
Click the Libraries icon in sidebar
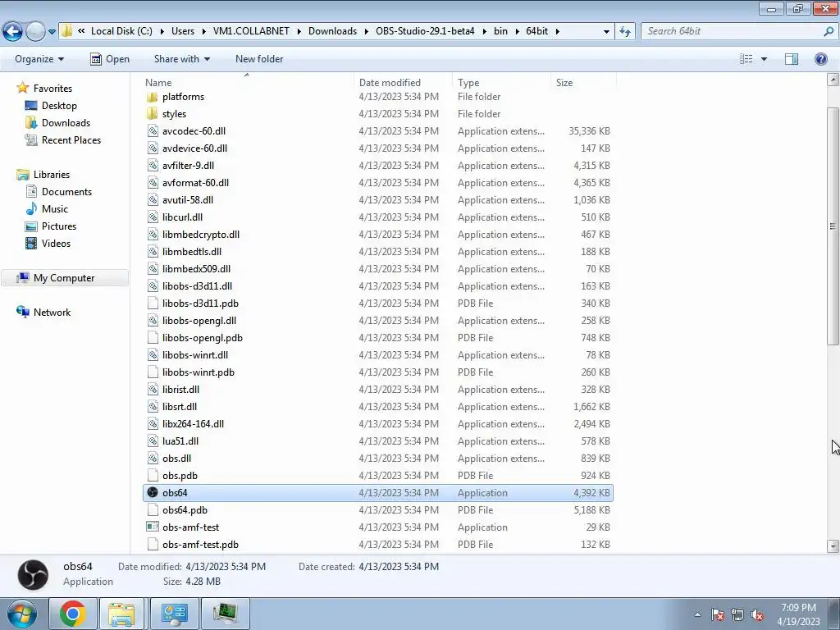pyautogui.click(x=22, y=175)
